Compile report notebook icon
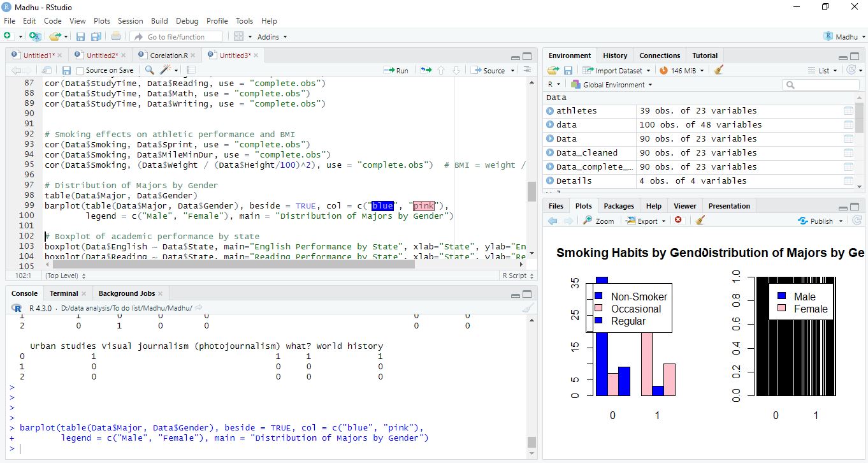The height and width of the screenshot is (463, 868). pyautogui.click(x=191, y=70)
